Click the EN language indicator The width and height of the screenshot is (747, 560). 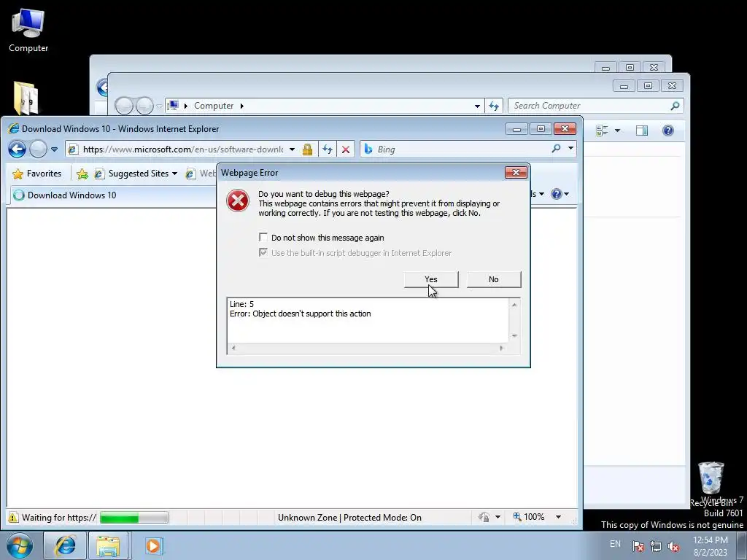[616, 544]
